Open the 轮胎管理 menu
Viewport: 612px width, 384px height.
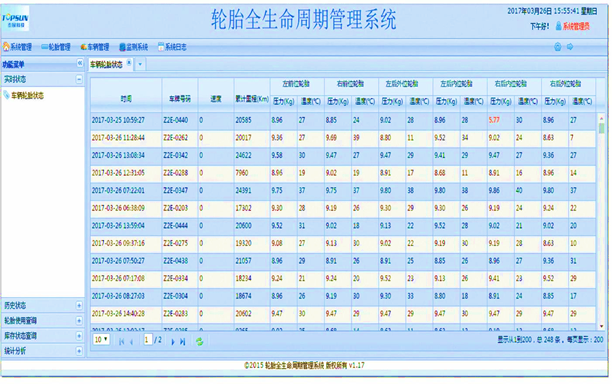click(56, 47)
